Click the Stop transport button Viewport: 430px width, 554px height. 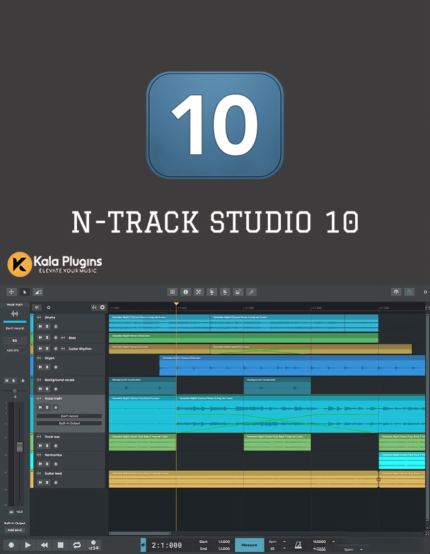pyautogui.click(x=60, y=545)
